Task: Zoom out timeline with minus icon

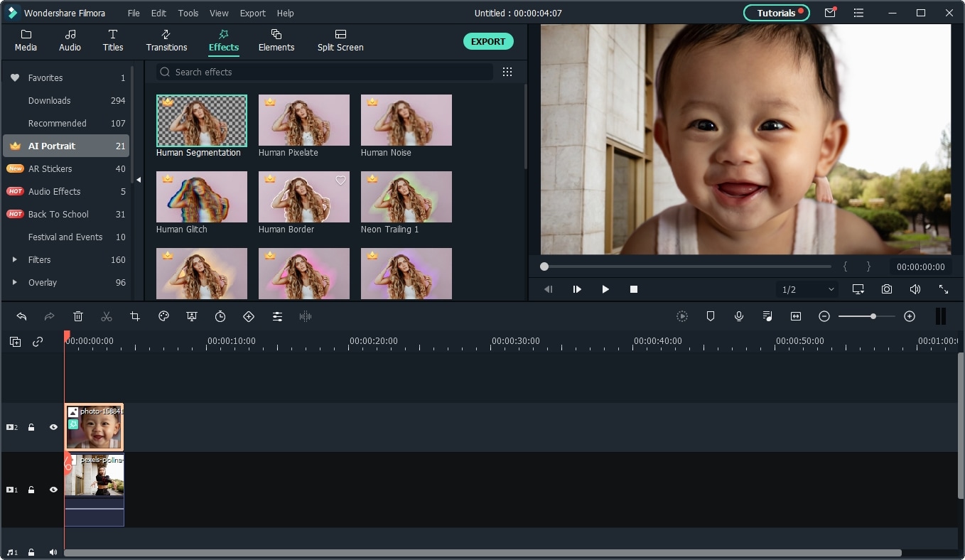Action: pos(824,316)
